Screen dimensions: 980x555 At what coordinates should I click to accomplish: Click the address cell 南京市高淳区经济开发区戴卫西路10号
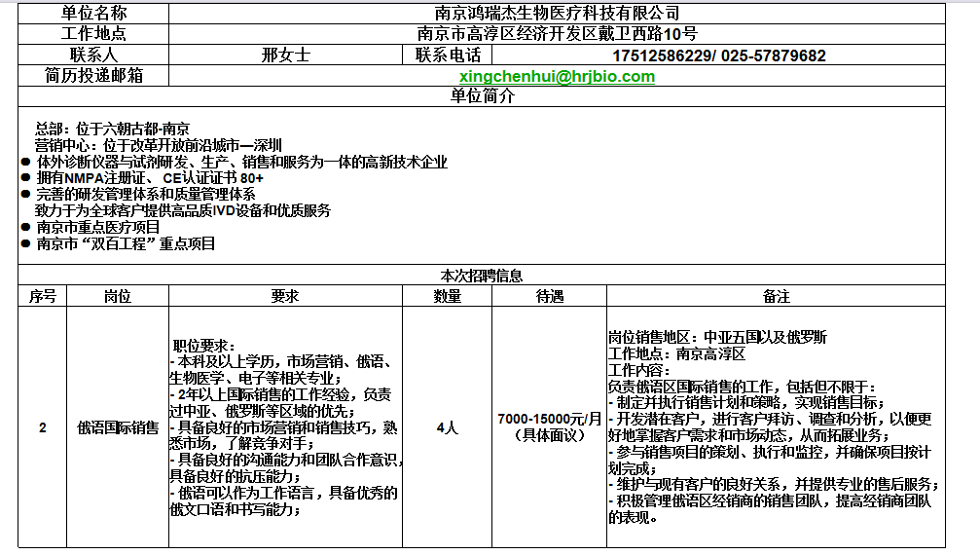(557, 34)
